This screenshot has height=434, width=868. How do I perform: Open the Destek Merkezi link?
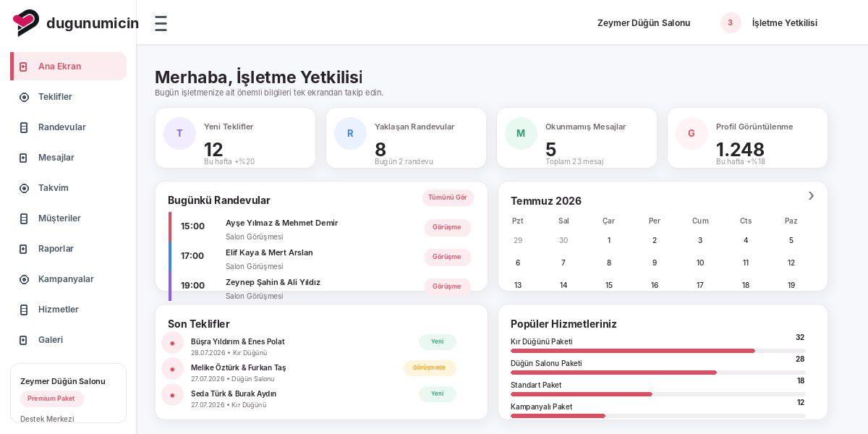click(x=47, y=419)
